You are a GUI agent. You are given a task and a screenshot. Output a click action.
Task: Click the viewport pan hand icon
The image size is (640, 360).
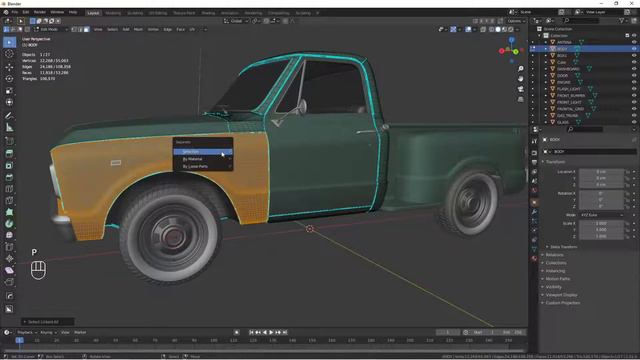tap(520, 78)
